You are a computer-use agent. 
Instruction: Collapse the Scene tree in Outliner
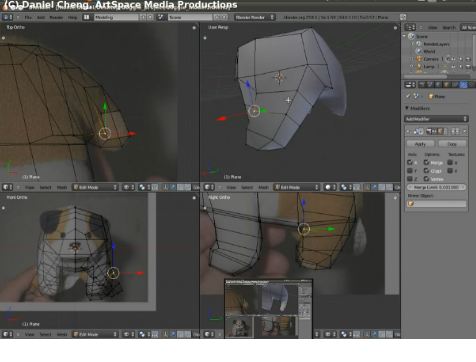(405, 36)
